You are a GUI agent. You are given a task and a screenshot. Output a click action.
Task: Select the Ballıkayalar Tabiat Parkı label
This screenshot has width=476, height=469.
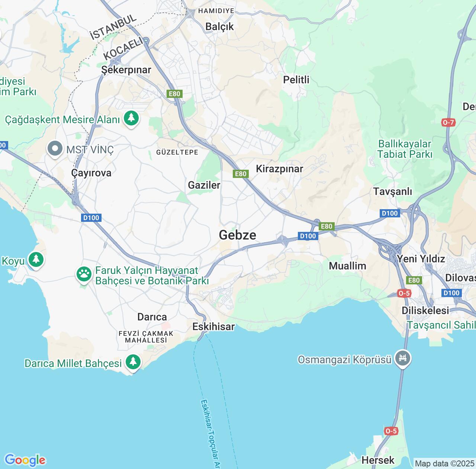point(405,149)
